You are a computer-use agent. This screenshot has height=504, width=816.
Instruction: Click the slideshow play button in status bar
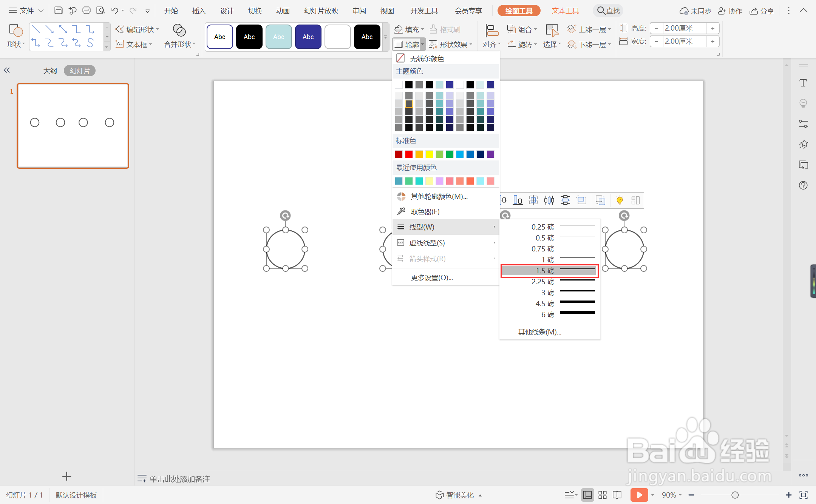[x=639, y=495]
